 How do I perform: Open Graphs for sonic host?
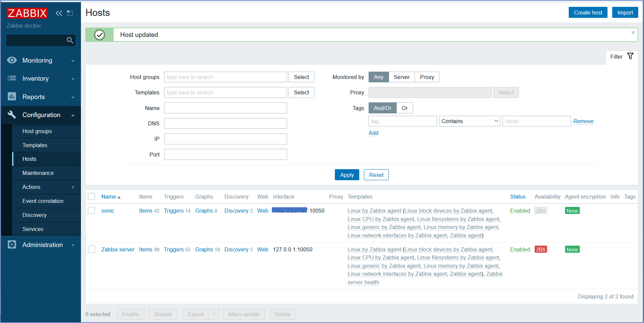204,211
